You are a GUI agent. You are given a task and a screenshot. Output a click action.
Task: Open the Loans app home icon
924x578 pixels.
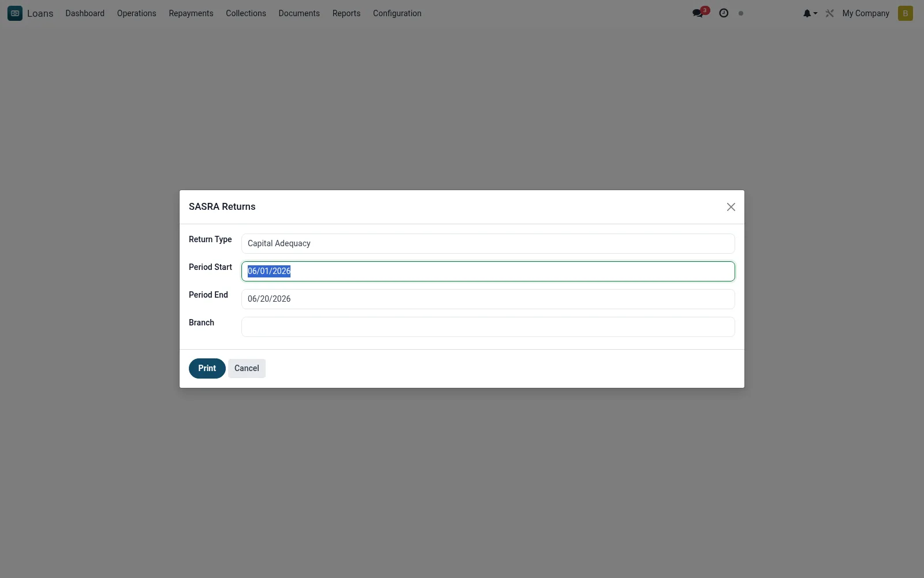click(x=15, y=13)
